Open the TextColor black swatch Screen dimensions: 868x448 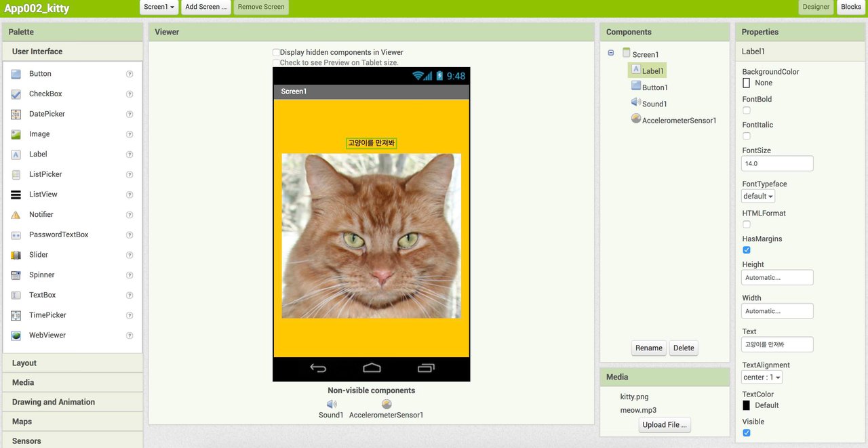[747, 405]
